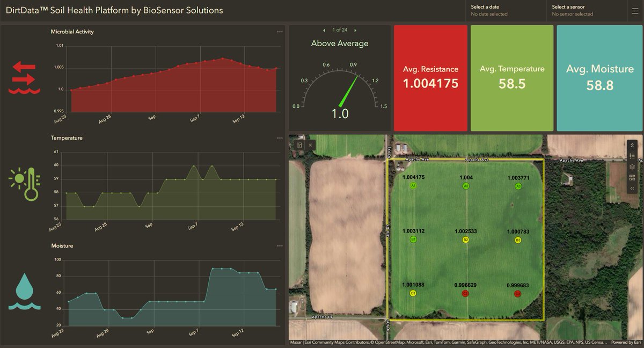
Task: Click map label 1.003771 above A3
Action: click(518, 177)
